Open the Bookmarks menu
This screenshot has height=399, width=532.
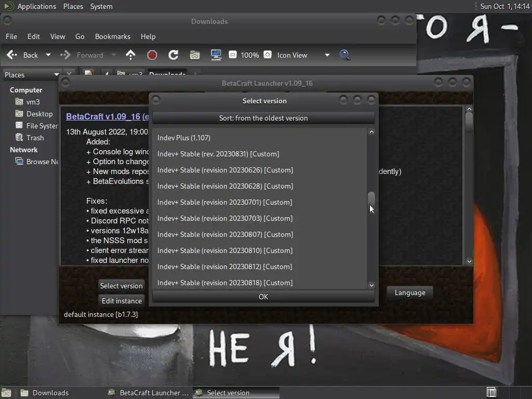click(113, 36)
